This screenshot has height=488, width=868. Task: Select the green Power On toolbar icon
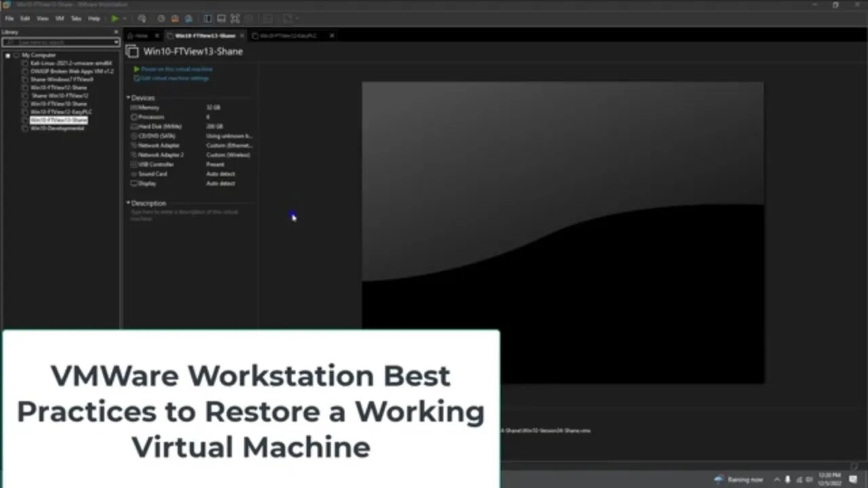(x=114, y=18)
